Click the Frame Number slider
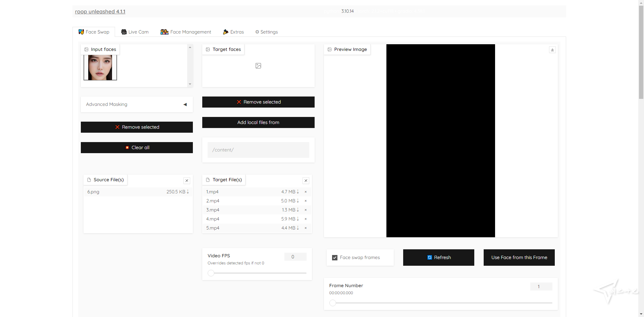This screenshot has height=317, width=644. click(333, 303)
